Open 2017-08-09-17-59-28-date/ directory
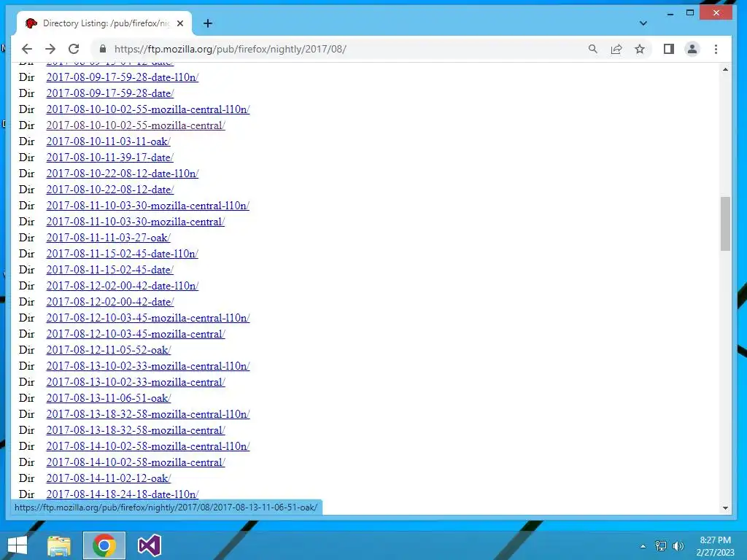 [x=110, y=93]
